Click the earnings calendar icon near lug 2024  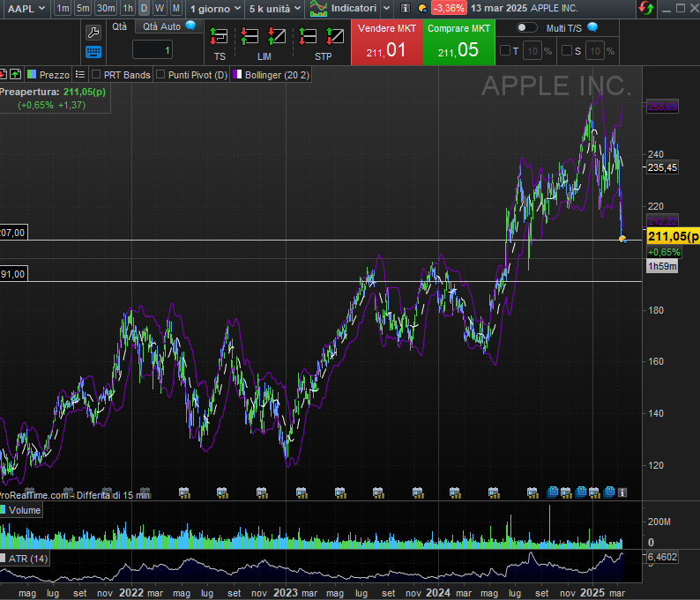click(532, 493)
